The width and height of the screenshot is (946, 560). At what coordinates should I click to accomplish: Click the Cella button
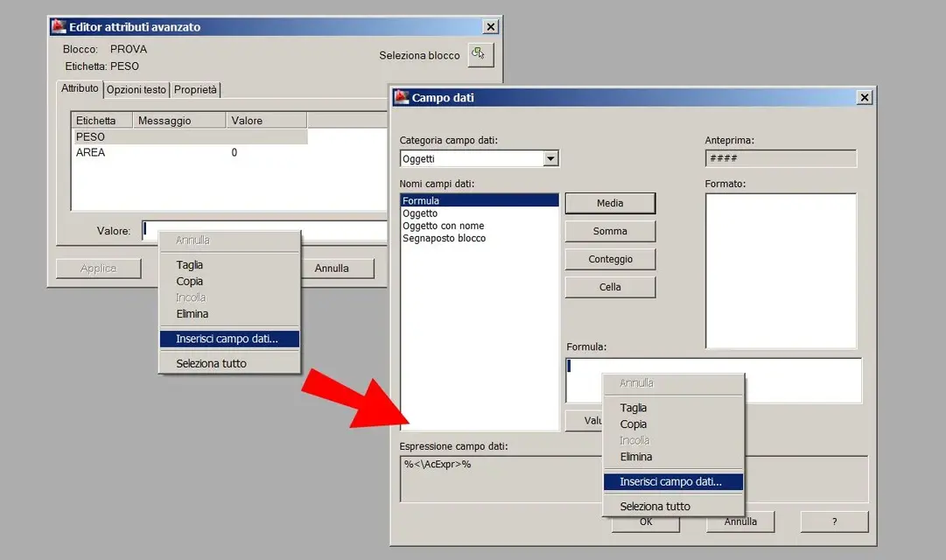tap(610, 287)
